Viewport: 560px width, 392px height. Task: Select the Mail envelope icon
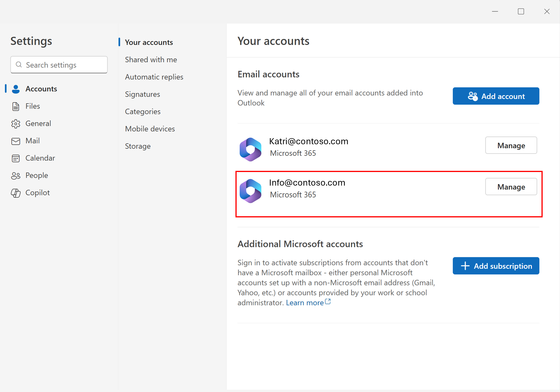pyautogui.click(x=16, y=141)
